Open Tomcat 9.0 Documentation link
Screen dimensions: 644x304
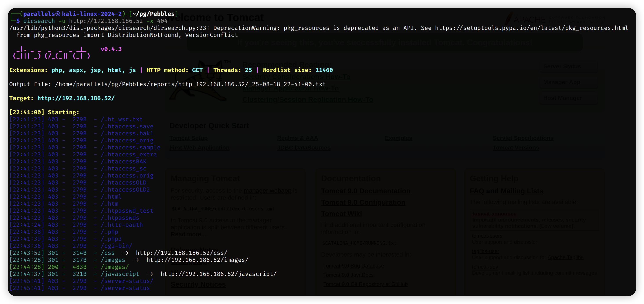366,191
